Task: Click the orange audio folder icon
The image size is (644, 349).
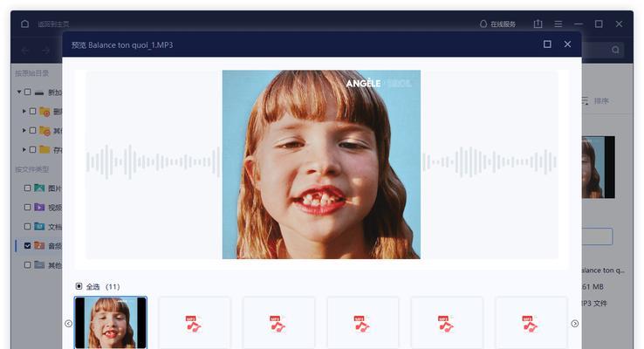Action: (39, 245)
